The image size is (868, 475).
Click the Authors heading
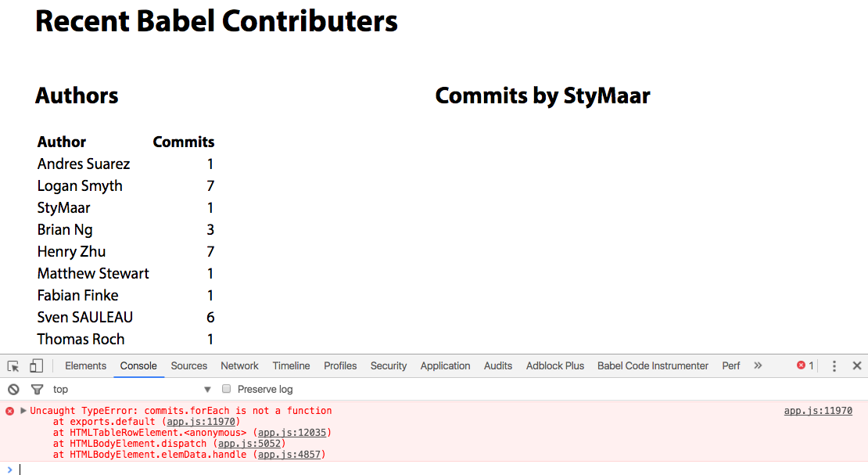pos(77,95)
